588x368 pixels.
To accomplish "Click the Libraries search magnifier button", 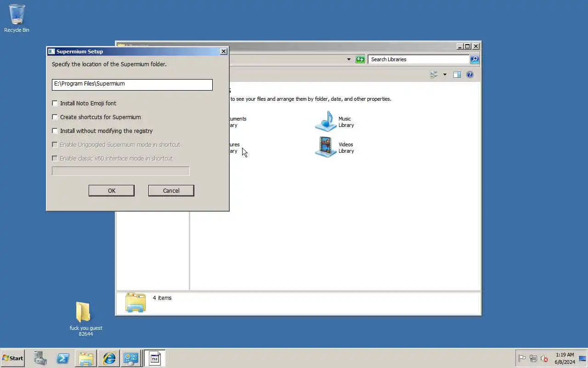I will 475,59.
